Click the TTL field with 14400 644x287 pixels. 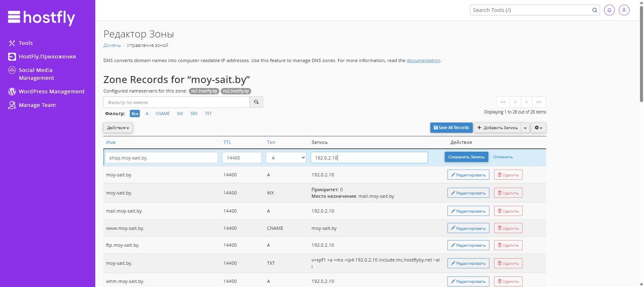(x=242, y=157)
